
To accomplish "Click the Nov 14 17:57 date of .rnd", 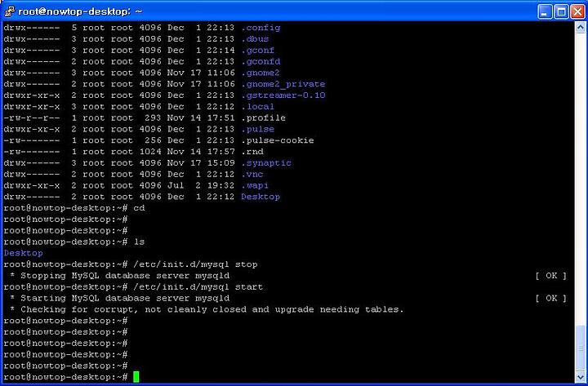I will pos(201,152).
